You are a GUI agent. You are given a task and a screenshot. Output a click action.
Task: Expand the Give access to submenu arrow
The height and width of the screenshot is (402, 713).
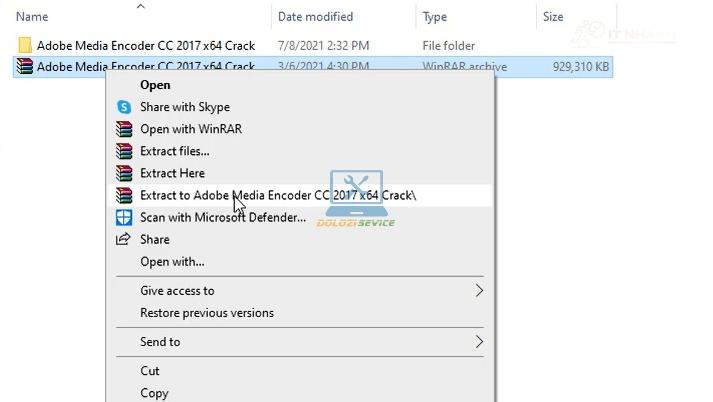point(479,291)
